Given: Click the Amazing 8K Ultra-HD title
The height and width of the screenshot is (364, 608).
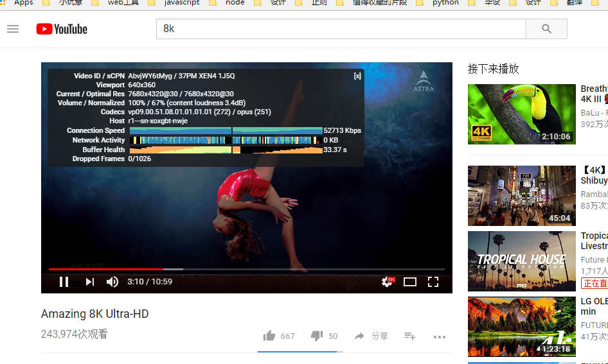Looking at the screenshot, I should 95,314.
